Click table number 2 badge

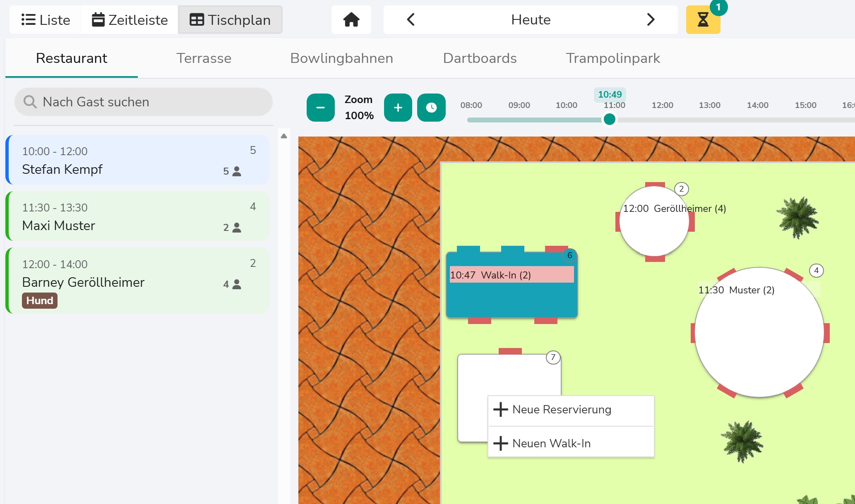[x=682, y=189]
